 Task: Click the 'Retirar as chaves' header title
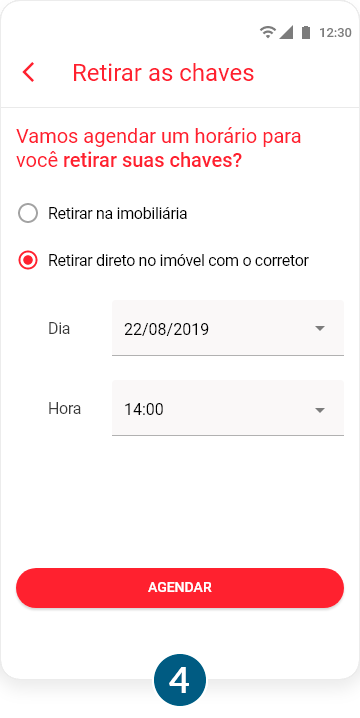pos(163,73)
